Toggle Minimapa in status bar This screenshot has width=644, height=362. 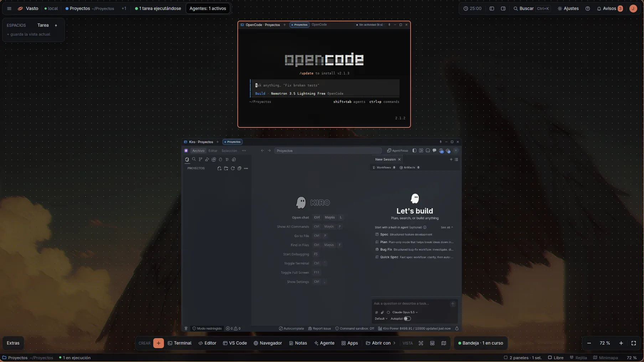[606, 358]
